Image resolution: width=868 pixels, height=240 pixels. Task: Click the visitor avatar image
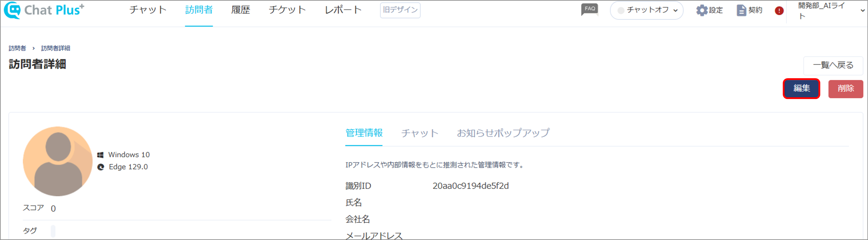[58, 161]
